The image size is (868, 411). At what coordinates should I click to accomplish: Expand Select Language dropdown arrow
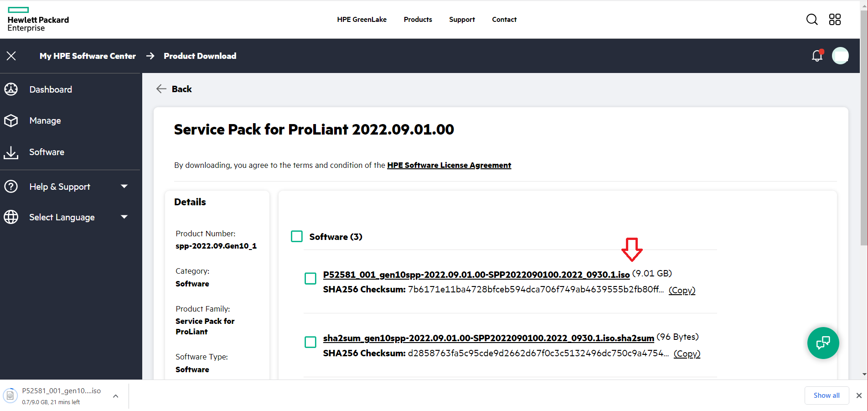(124, 217)
